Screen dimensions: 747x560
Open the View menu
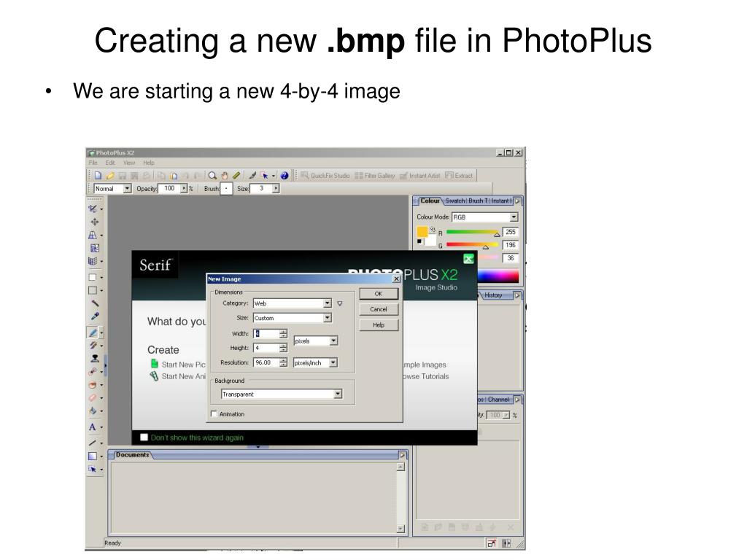click(129, 163)
